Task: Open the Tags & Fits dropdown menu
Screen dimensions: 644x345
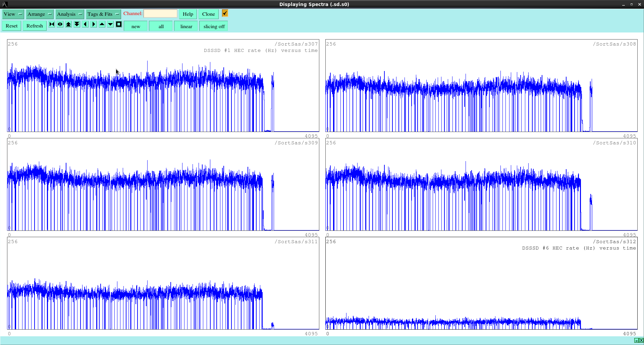Action: pos(103,14)
